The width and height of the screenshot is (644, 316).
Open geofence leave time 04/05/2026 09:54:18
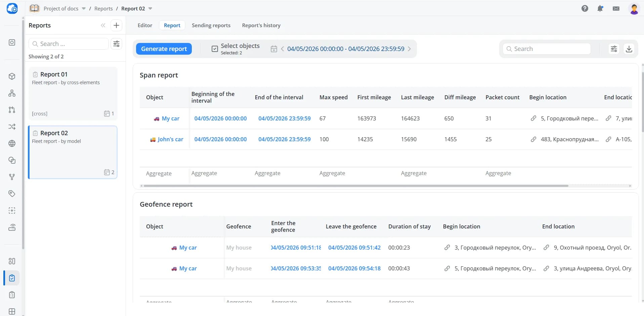pos(354,268)
